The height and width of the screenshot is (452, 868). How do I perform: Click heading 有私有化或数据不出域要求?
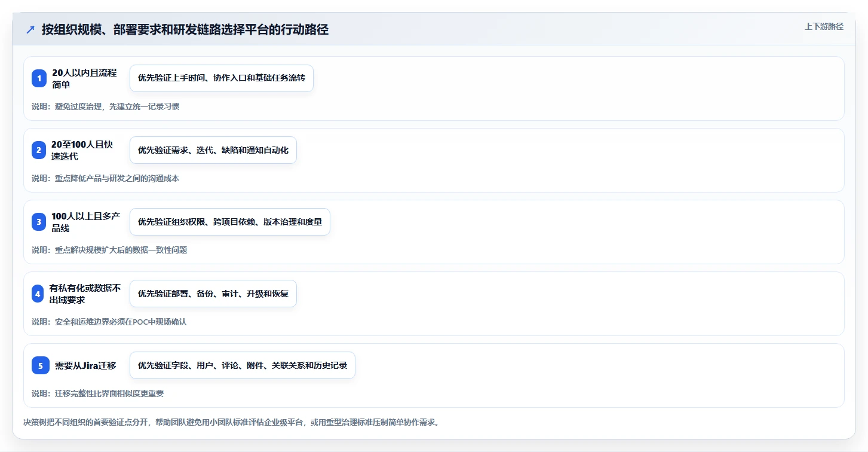click(85, 294)
